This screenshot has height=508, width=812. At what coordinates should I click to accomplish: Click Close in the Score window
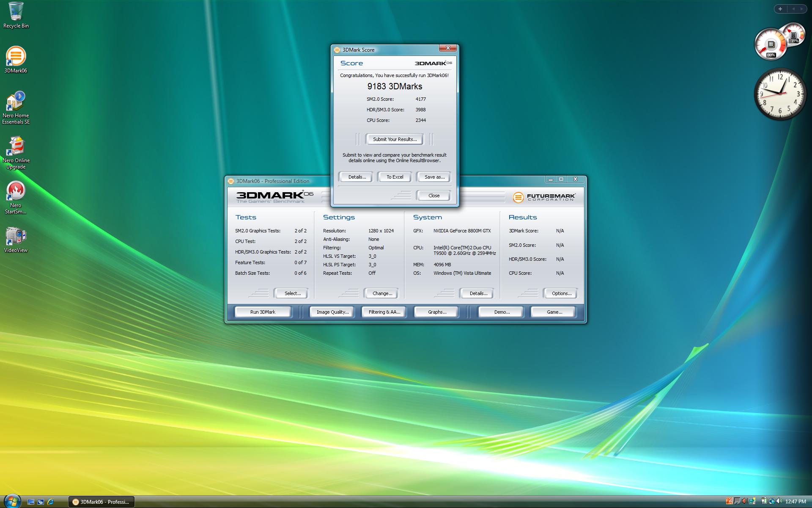click(433, 196)
